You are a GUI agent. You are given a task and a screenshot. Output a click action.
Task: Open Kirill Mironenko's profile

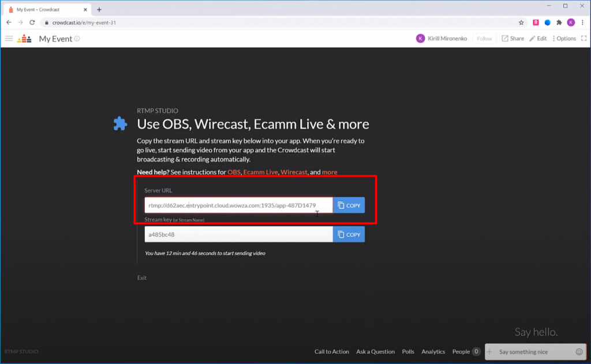[442, 39]
